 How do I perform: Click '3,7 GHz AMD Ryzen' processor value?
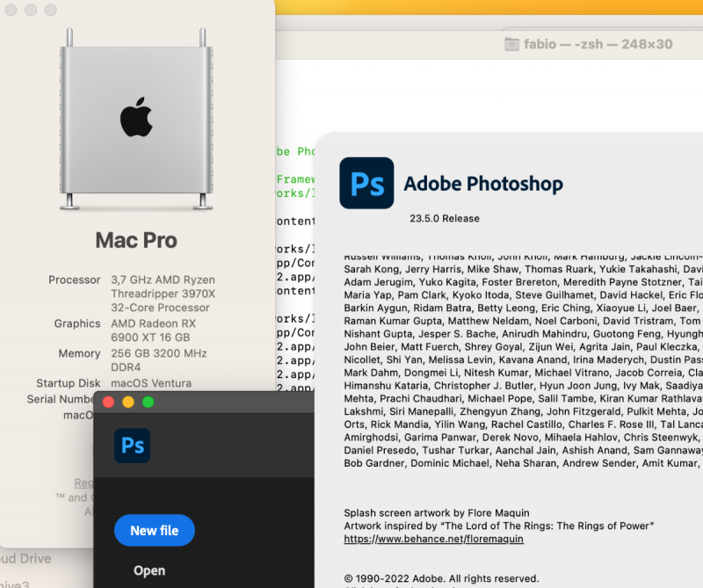click(163, 279)
